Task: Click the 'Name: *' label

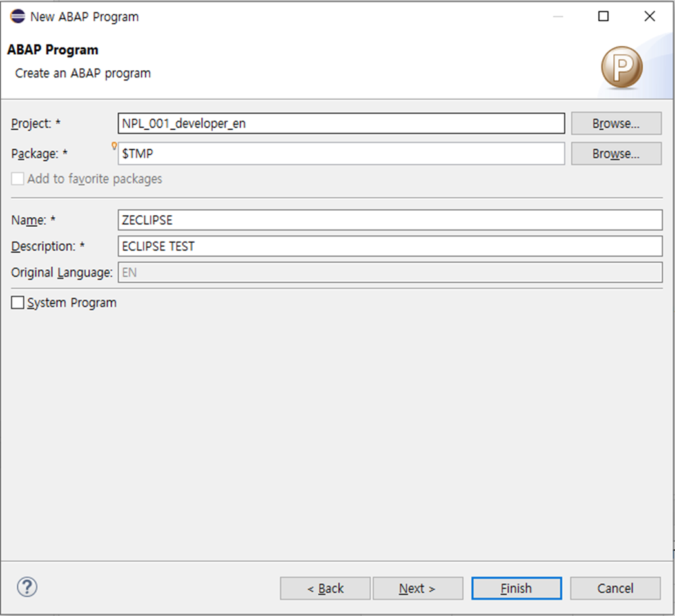Action: (x=33, y=220)
